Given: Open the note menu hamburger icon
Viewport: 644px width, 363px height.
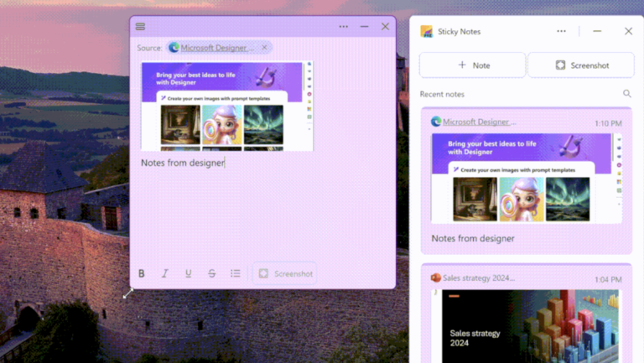Looking at the screenshot, I should click(x=141, y=27).
